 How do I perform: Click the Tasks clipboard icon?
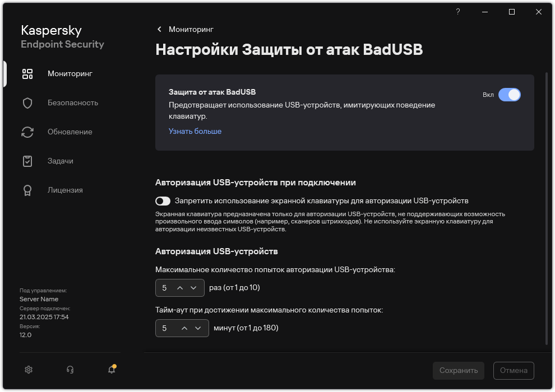pyautogui.click(x=27, y=161)
